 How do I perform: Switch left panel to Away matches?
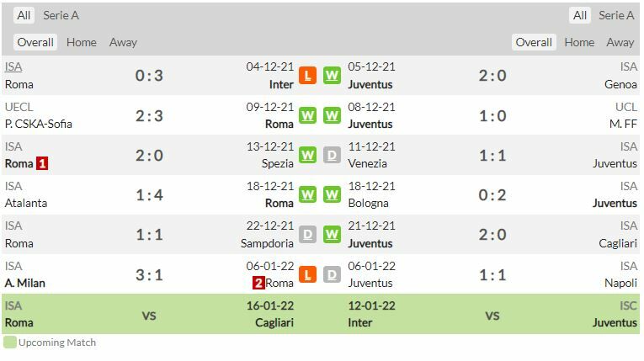[123, 42]
